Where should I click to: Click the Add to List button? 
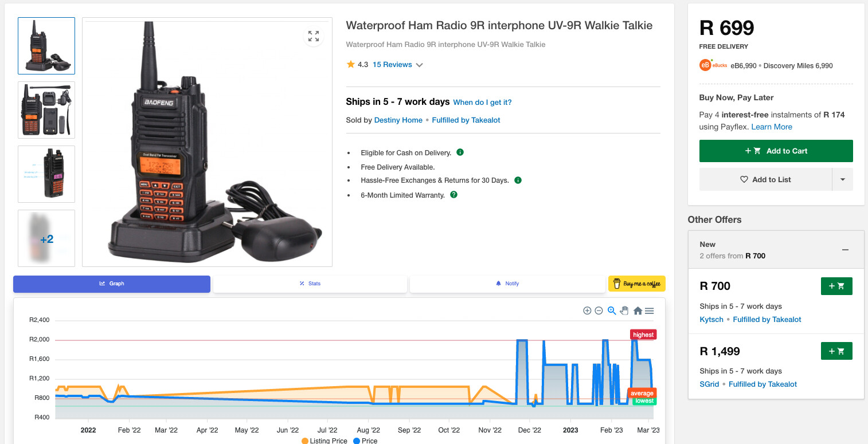coord(765,179)
